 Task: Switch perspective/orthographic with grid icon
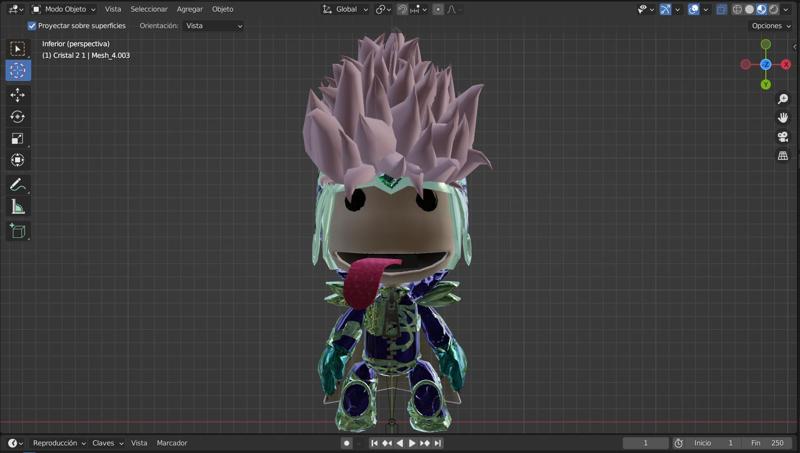coord(783,156)
